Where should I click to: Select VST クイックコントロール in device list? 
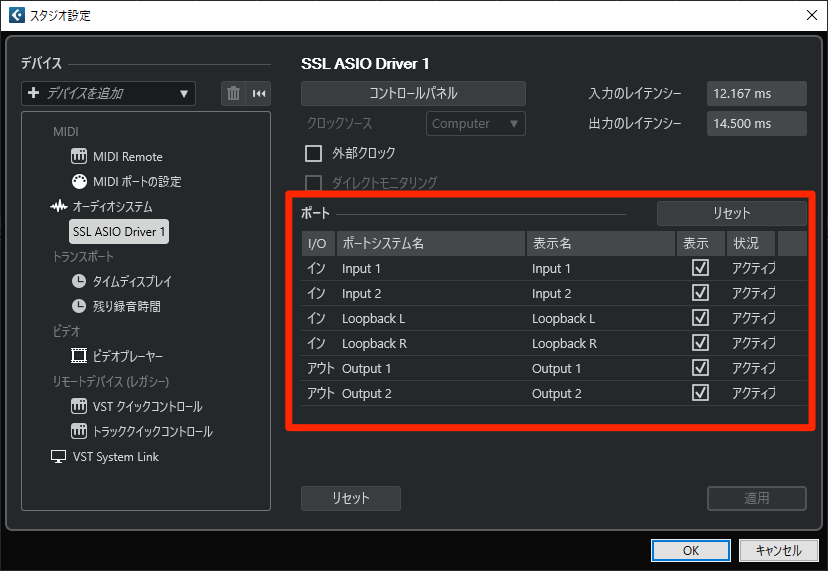click(147, 406)
